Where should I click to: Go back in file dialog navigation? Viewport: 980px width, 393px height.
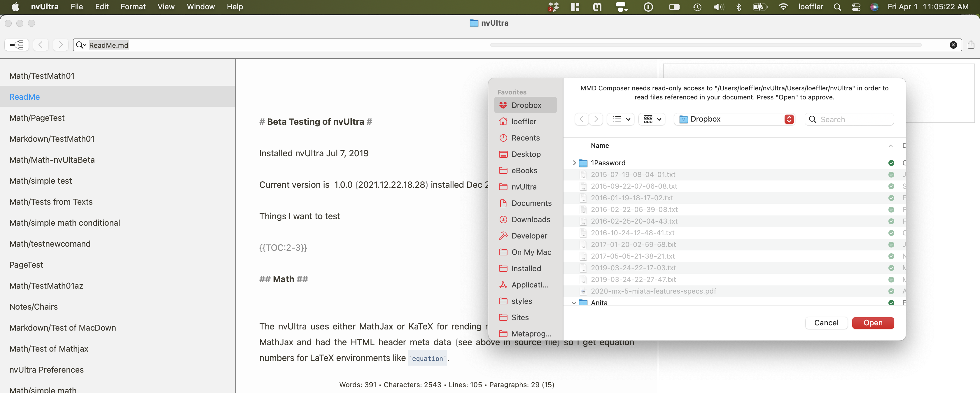click(x=581, y=119)
